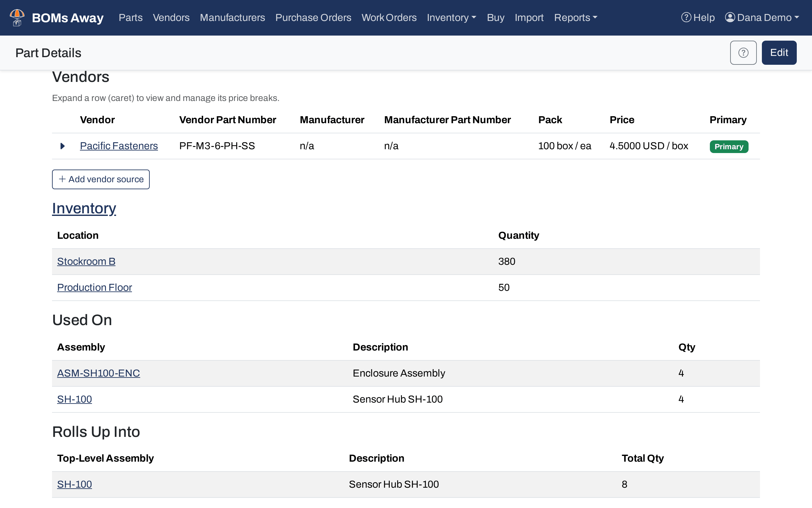Image resolution: width=812 pixels, height=508 pixels.
Task: Open the Stockroom B location link
Action: (x=86, y=261)
